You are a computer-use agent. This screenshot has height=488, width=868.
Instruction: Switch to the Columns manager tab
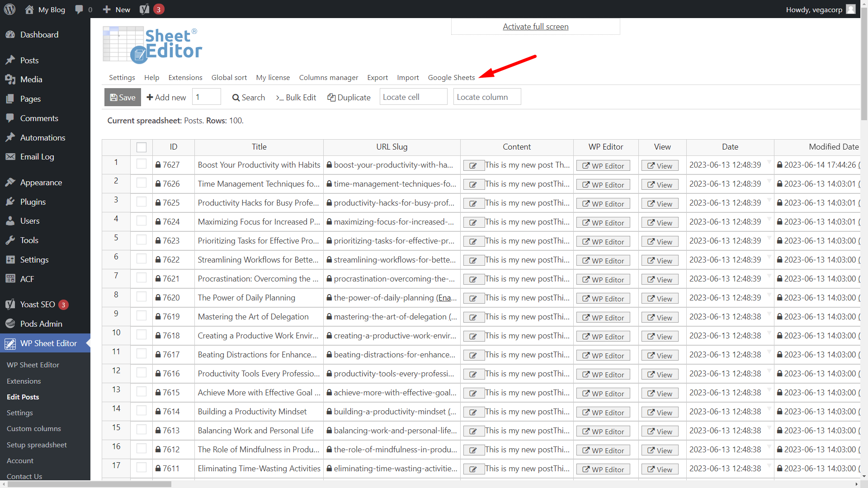click(x=329, y=77)
